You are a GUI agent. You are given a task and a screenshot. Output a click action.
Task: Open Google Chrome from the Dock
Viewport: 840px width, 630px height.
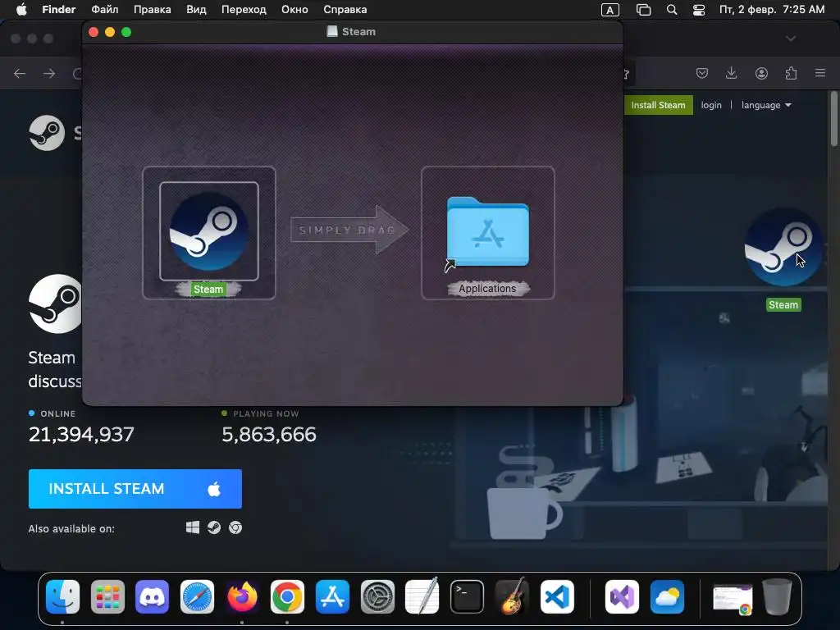[287, 596]
